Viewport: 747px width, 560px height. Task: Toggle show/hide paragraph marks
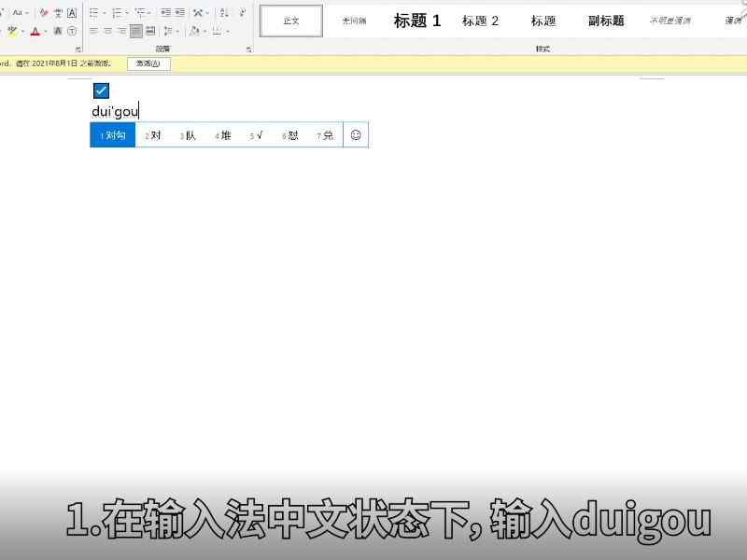coord(241,12)
